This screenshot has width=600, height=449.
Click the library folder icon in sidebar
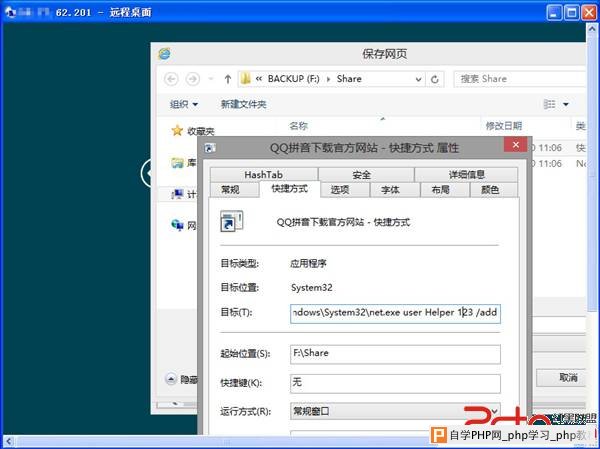pos(177,163)
